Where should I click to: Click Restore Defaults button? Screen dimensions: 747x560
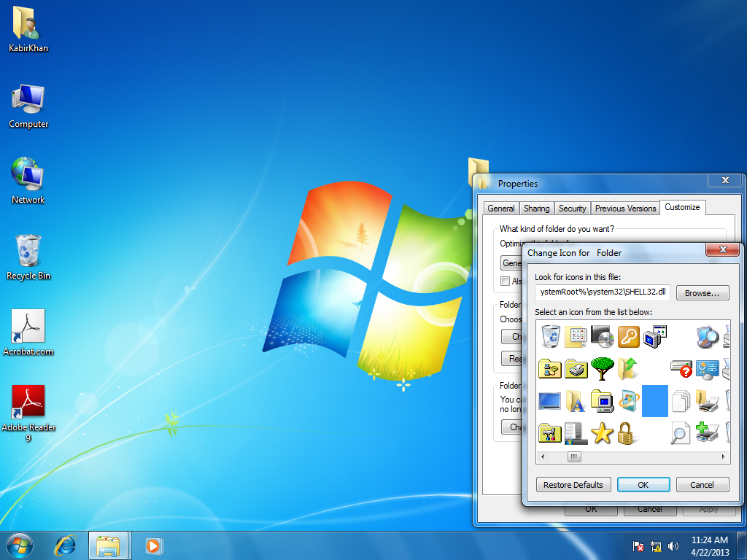573,485
